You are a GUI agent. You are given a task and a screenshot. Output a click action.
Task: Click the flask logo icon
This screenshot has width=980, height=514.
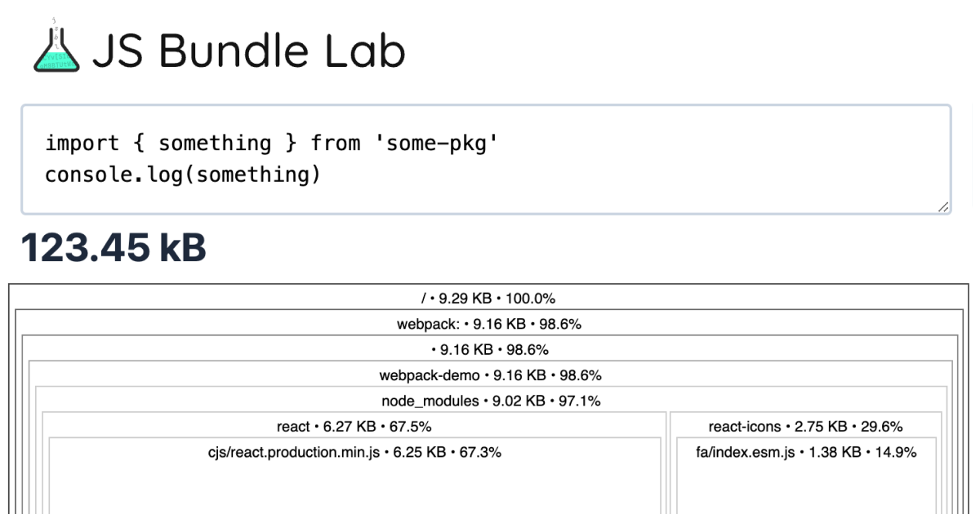point(56,51)
